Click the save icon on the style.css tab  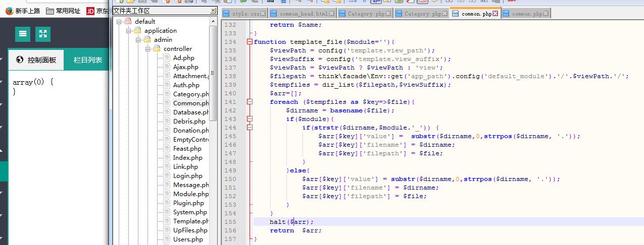(226, 14)
